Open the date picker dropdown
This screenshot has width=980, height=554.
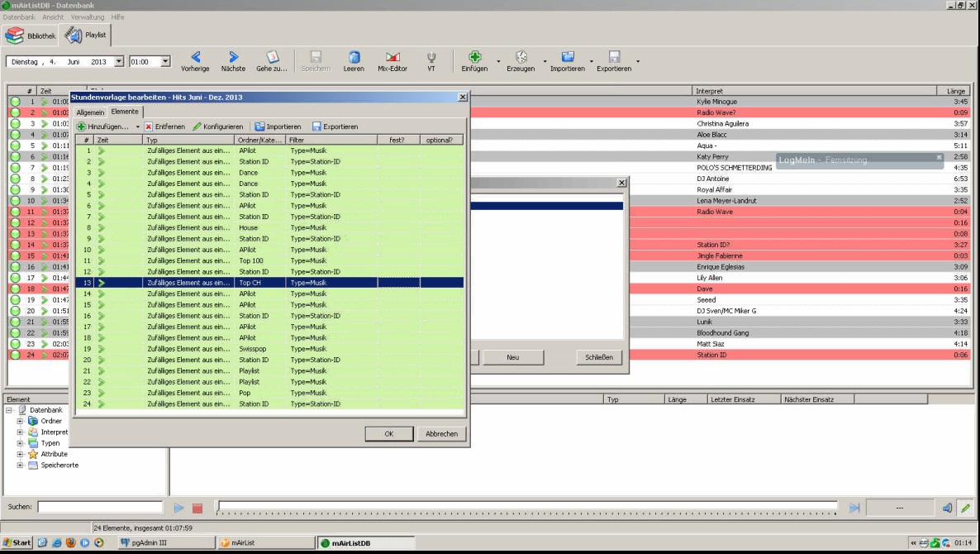click(x=119, y=61)
